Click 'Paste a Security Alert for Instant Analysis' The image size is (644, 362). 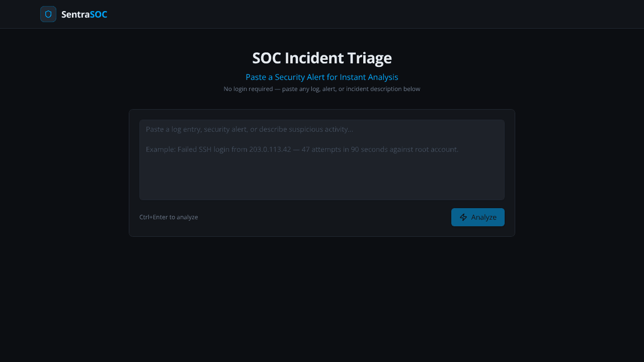(322, 77)
